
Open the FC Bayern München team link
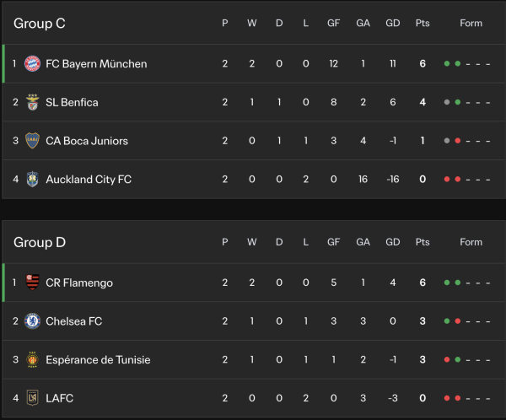96,64
